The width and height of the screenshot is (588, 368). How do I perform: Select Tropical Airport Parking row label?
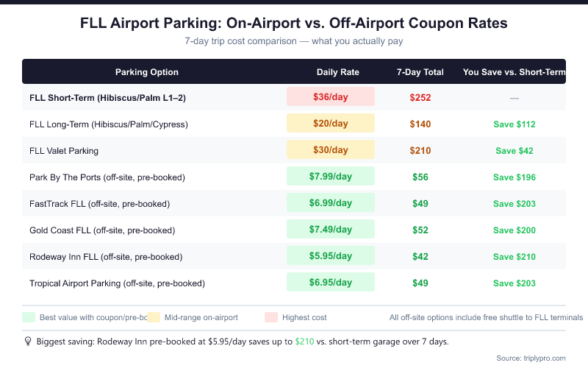click(117, 283)
